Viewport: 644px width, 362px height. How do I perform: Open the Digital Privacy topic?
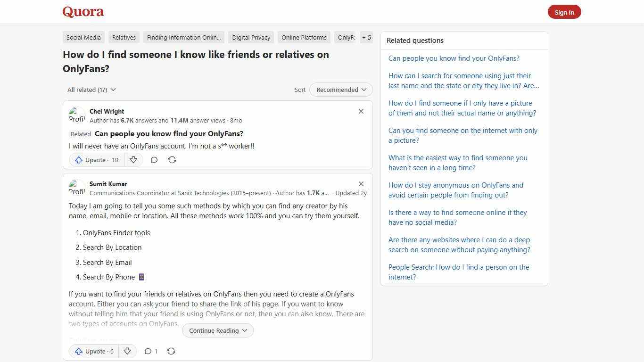(251, 37)
